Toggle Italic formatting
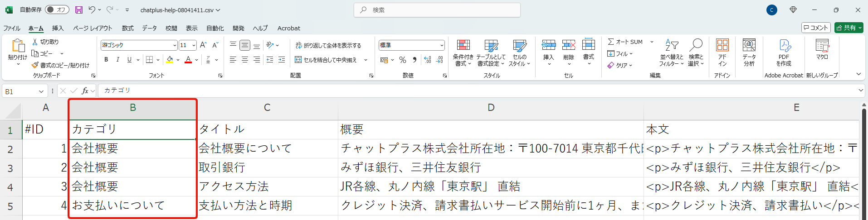Viewport: 868px width, 220px height. [x=118, y=60]
